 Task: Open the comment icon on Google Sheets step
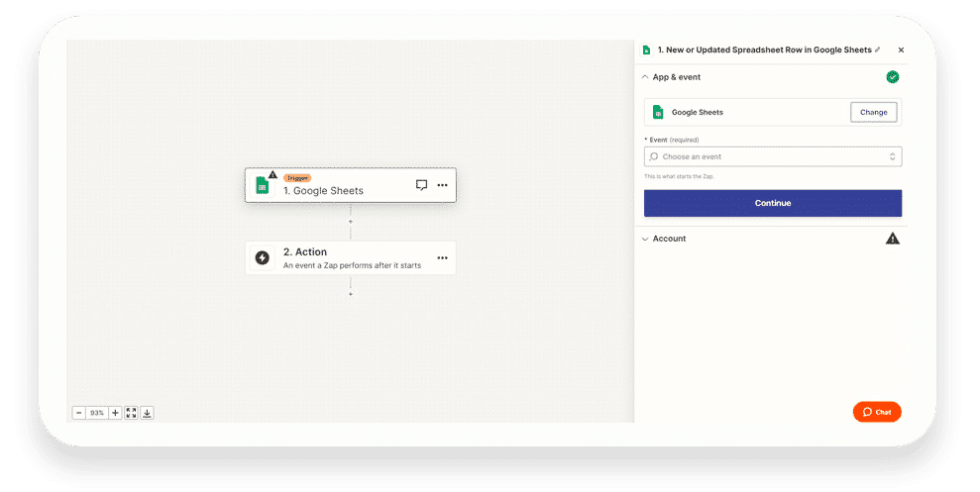pos(421,185)
